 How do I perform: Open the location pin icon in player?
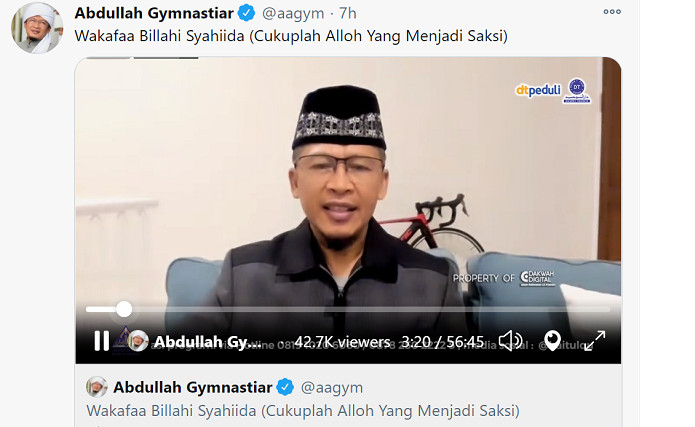coord(552,341)
